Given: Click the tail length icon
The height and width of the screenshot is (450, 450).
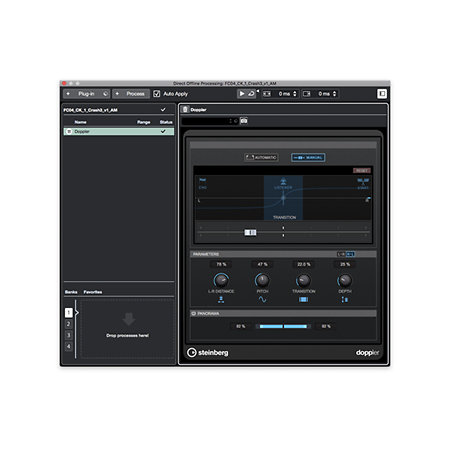Looking at the screenshot, I should (x=307, y=94).
